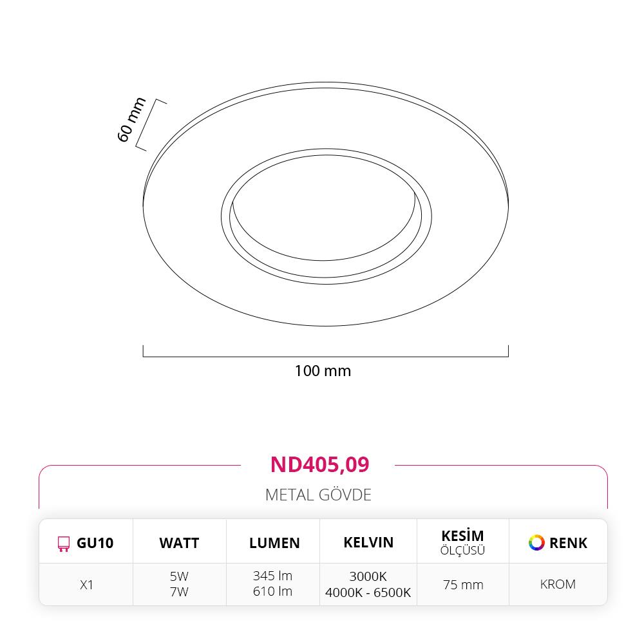The height and width of the screenshot is (644, 644).
Task: Click the 4000K - 6500K value
Action: (x=368, y=592)
